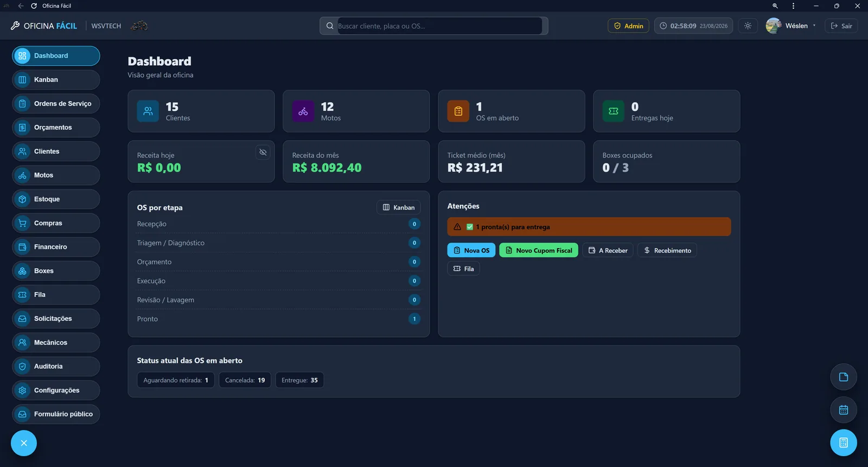Open the window three-dot menu
The image size is (868, 467).
tap(793, 6)
